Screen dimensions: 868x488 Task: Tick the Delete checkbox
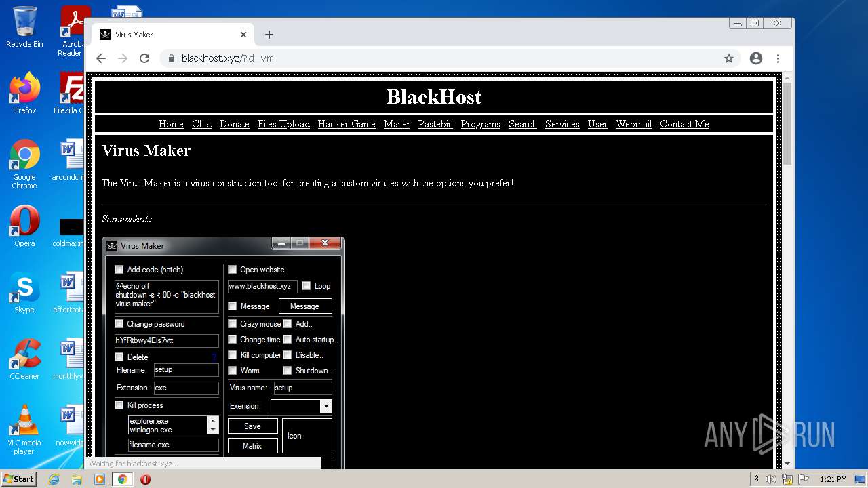pos(119,357)
